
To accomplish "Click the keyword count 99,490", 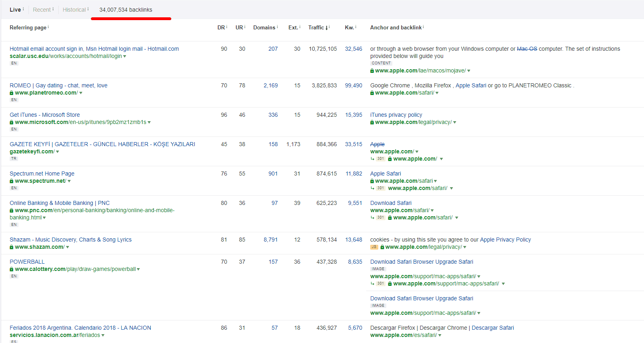I will [353, 85].
